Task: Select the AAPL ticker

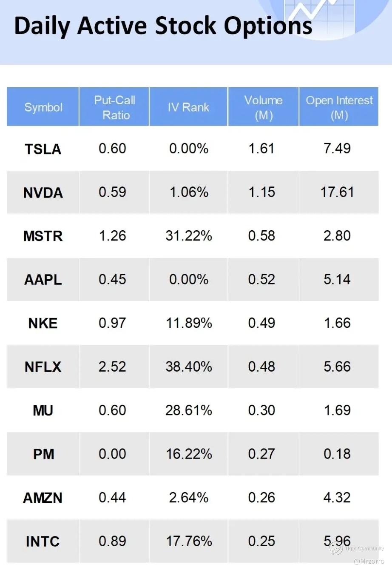Action: coord(43,280)
